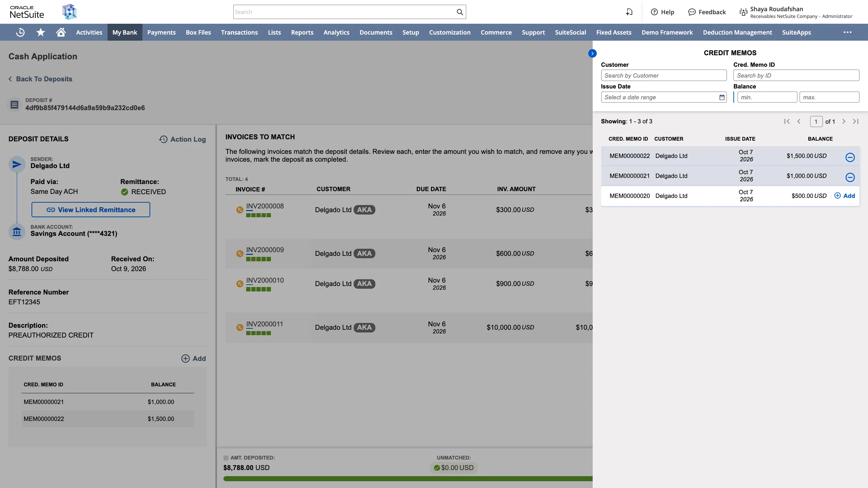
Task: Open the shortcuts star icon
Action: [41, 32]
